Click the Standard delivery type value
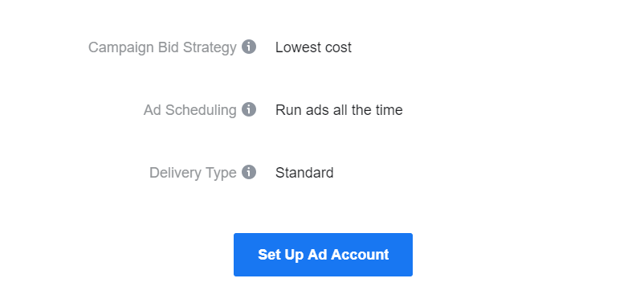The height and width of the screenshot is (307, 644). click(x=304, y=173)
